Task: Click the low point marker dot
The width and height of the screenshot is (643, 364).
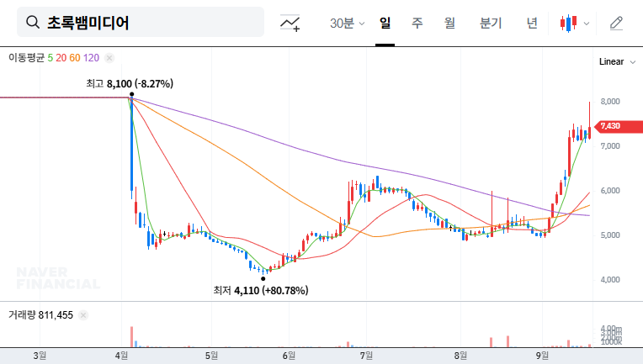Action: pos(263,279)
